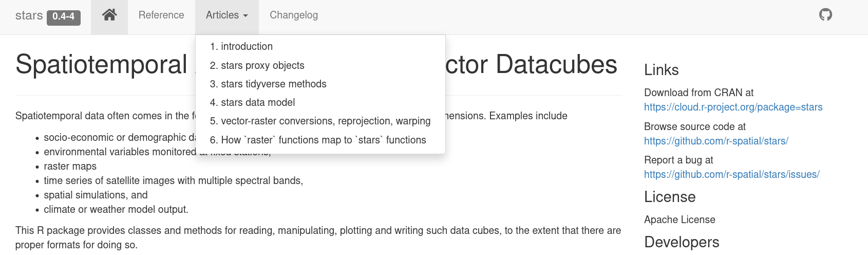The image size is (868, 255).
Task: Open the Reference page
Action: (161, 15)
